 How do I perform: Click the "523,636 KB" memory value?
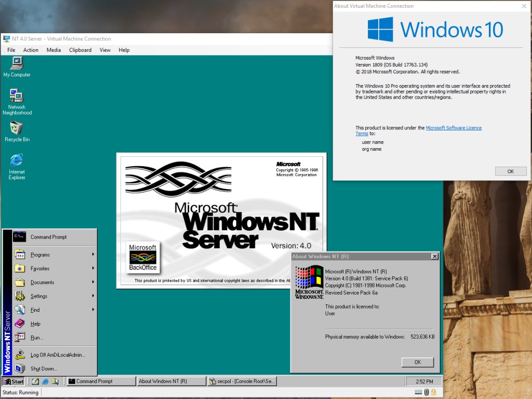(422, 337)
